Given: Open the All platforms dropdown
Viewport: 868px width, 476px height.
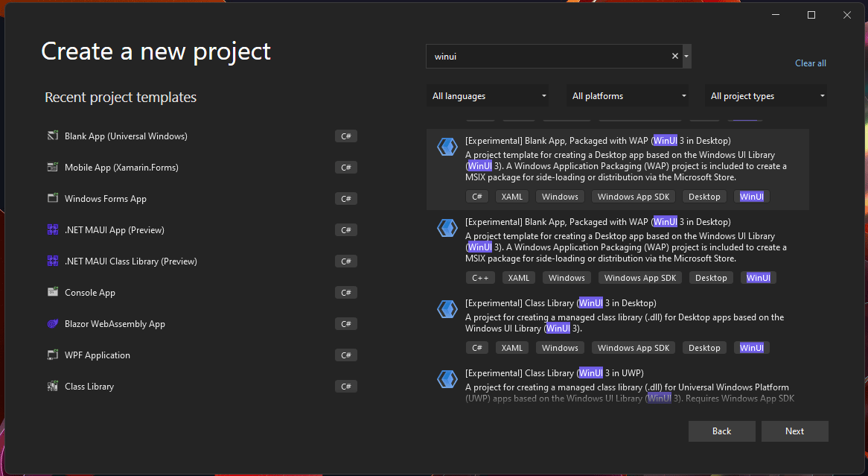Looking at the screenshot, I should pyautogui.click(x=628, y=96).
